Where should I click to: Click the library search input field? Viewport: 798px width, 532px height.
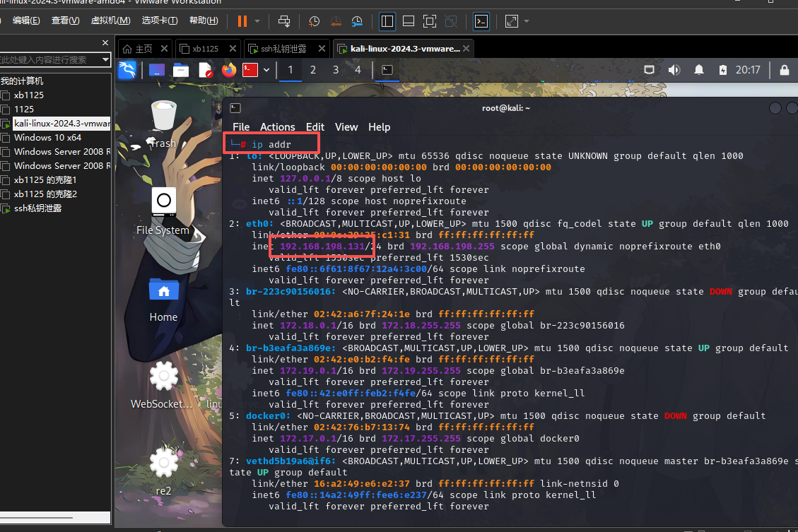point(49,60)
